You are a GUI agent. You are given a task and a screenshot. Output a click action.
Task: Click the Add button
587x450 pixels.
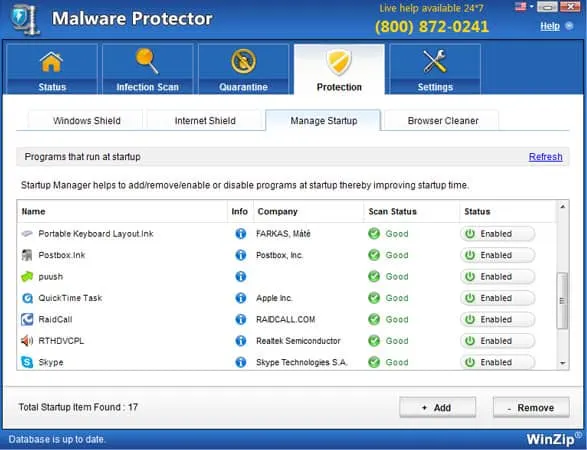click(x=437, y=407)
